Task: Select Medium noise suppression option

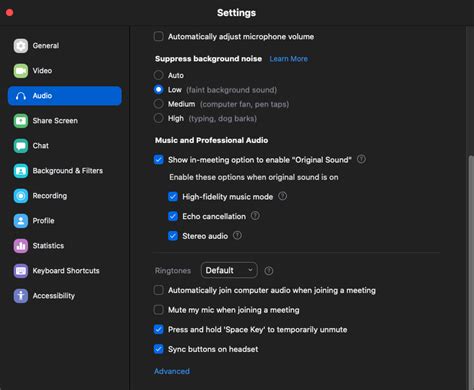Action: (159, 104)
